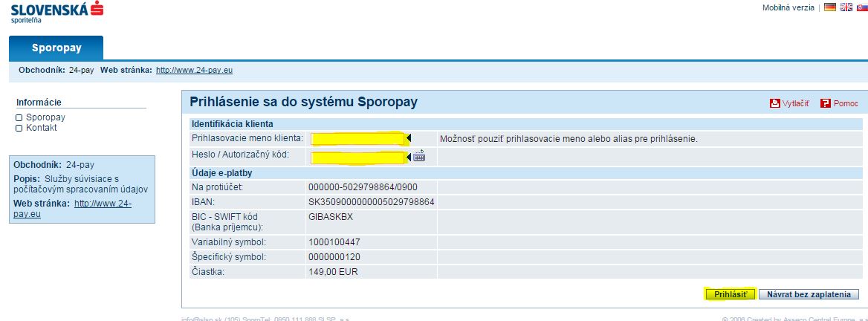This screenshot has height=321, width=868.
Task: Switch language to German flag
Action: point(830,7)
